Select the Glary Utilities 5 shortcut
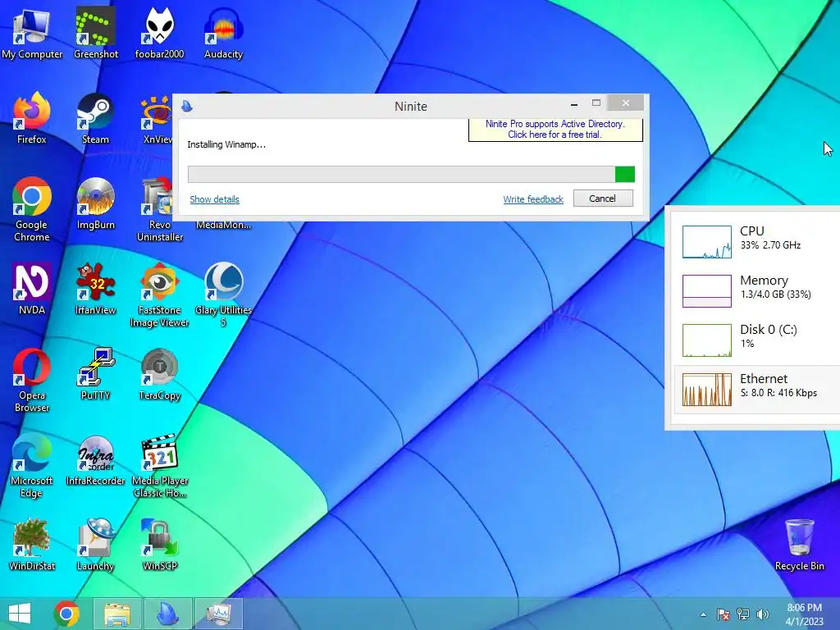Screen dimensions: 840x630 (223, 294)
